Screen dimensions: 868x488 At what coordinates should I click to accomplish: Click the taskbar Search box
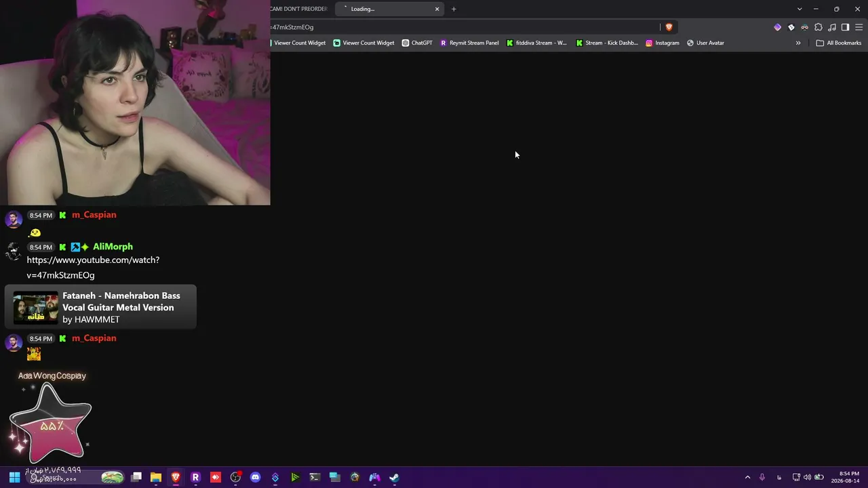76,477
